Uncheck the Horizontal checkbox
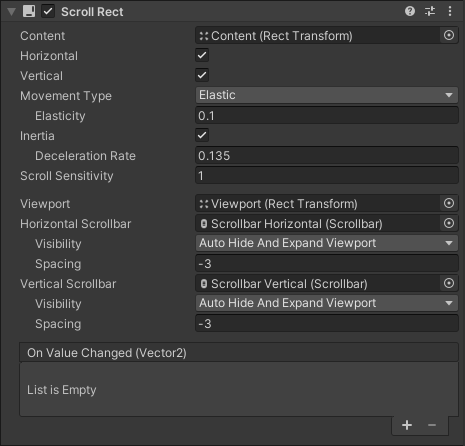 pyautogui.click(x=202, y=55)
